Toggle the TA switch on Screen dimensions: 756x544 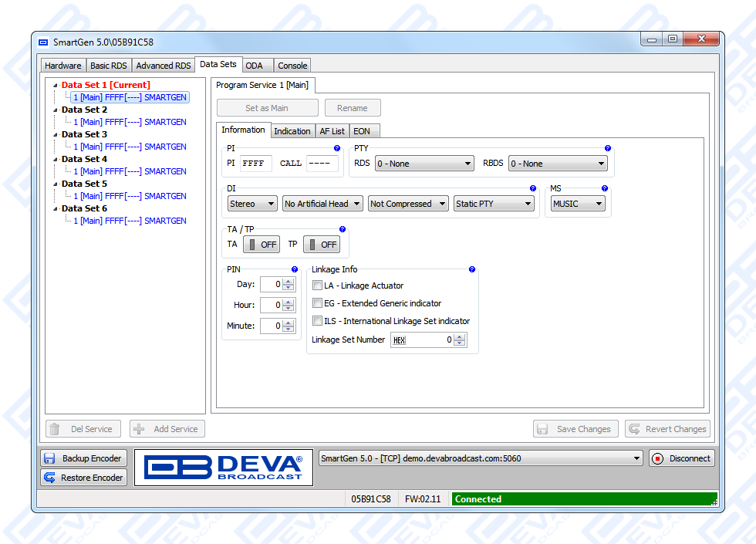(x=262, y=245)
